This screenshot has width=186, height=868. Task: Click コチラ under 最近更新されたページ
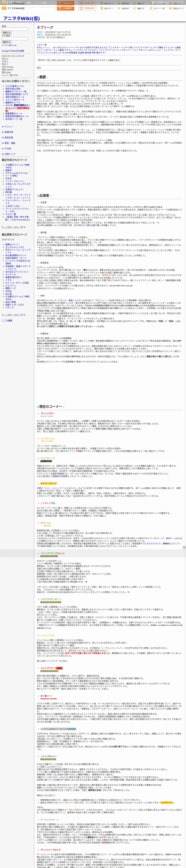coord(22,315)
